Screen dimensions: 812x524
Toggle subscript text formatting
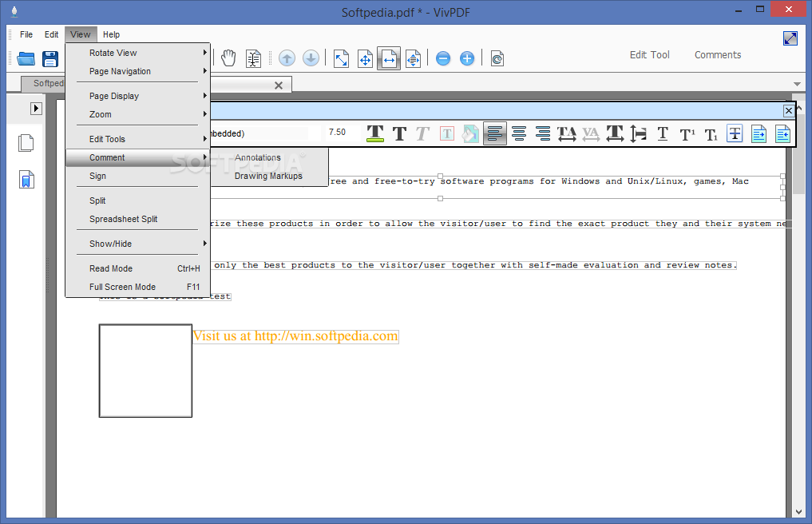tap(711, 135)
